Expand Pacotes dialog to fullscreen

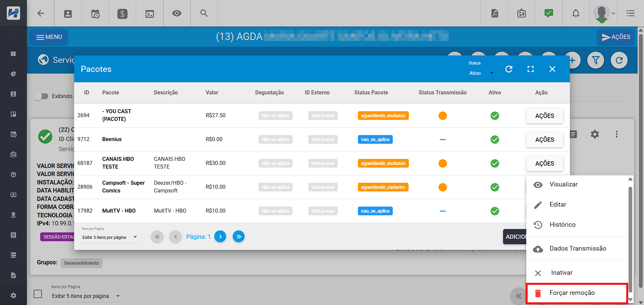tap(531, 69)
